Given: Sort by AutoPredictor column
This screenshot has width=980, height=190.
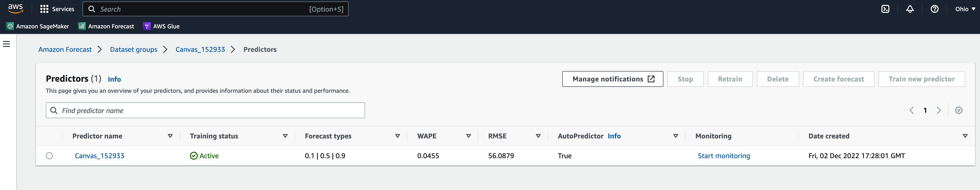Looking at the screenshot, I should pos(676,136).
